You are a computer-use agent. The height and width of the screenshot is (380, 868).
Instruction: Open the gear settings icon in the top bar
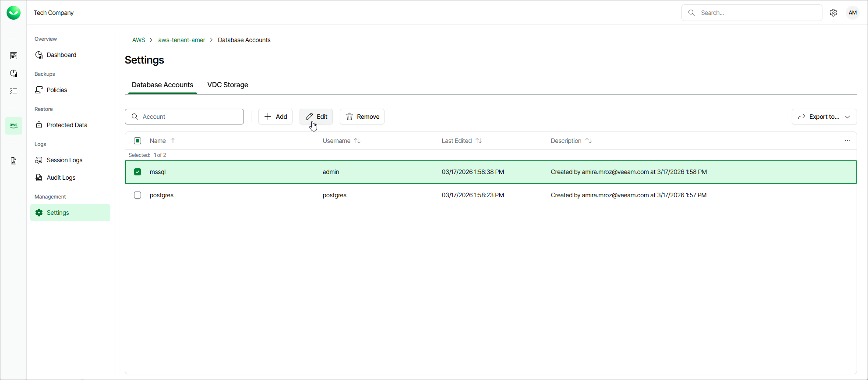coord(833,13)
